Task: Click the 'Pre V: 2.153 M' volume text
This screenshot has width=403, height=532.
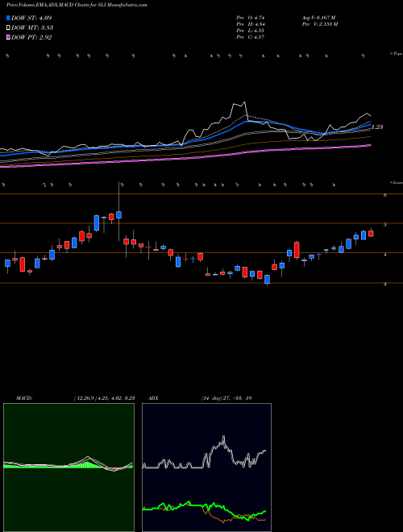Action: coord(319,24)
